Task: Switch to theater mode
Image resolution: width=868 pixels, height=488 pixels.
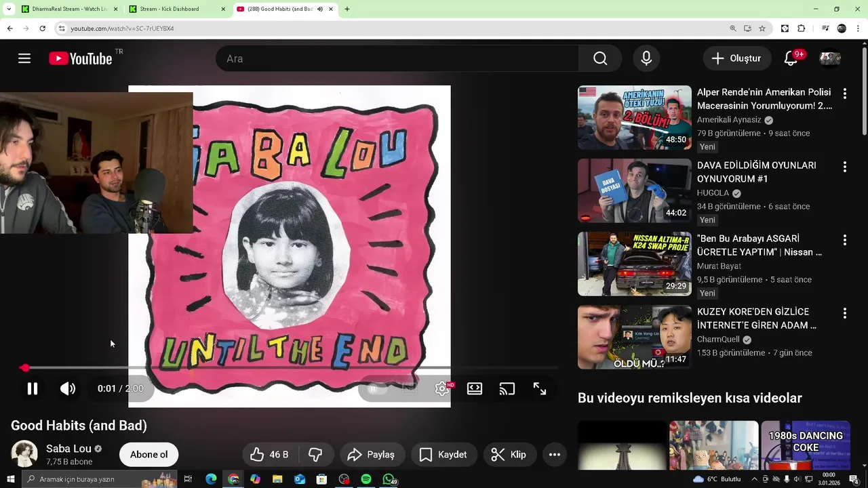Action: 475,388
